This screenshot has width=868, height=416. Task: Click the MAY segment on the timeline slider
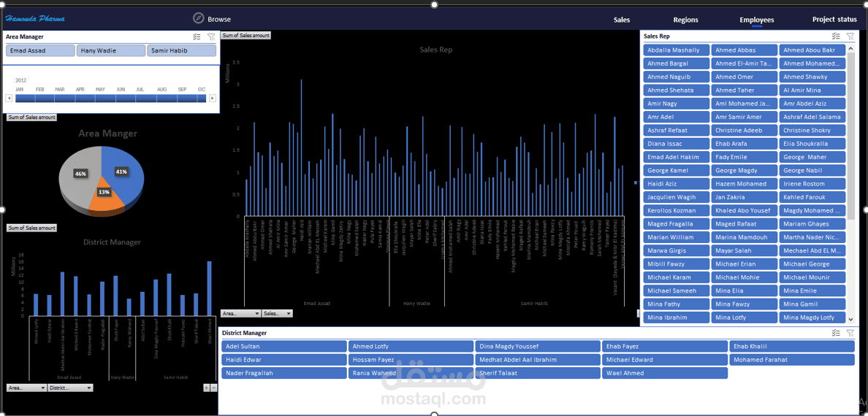point(100,98)
